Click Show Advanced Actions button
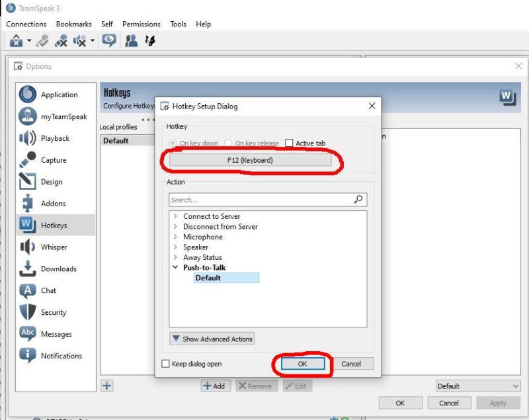Viewport: 529px width, 420px height. coord(212,339)
